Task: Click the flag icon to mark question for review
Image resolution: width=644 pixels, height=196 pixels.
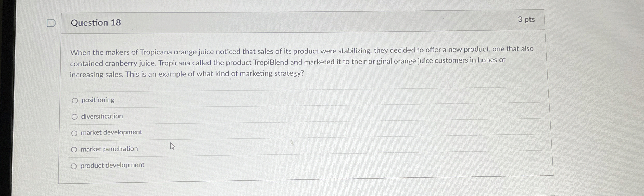Action: click(x=51, y=23)
